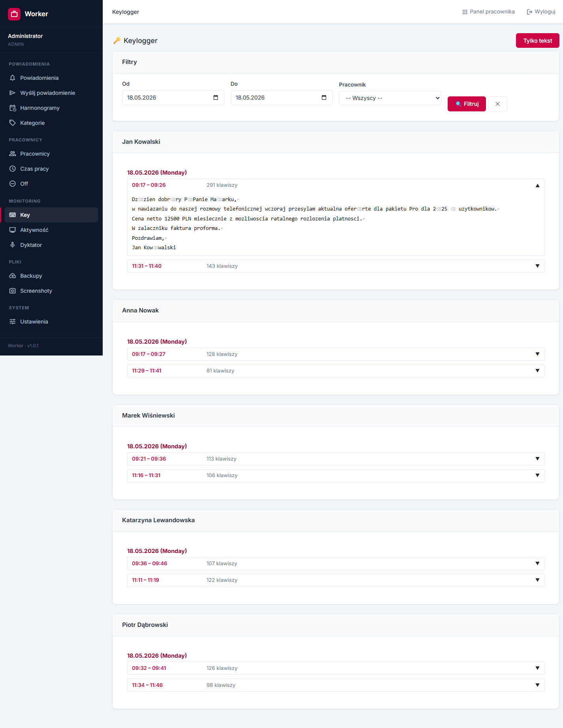
Task: Click the Off minus-circle icon
Action: [13, 184]
